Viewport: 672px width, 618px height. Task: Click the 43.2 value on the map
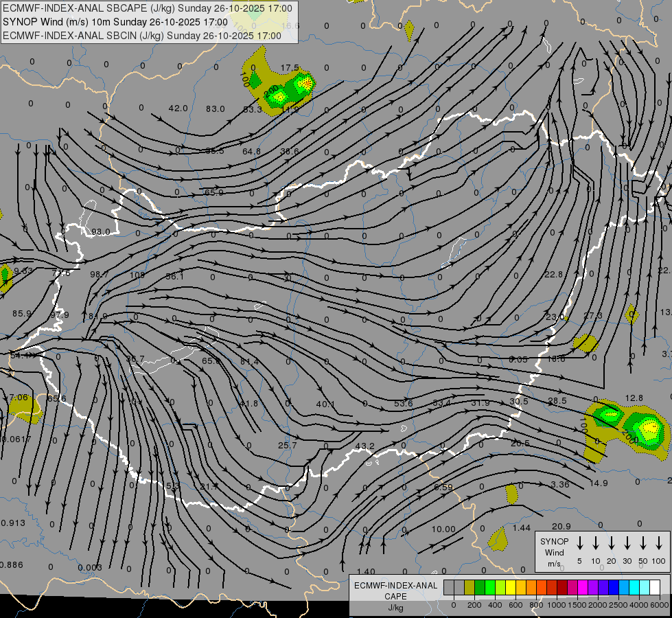364,446
